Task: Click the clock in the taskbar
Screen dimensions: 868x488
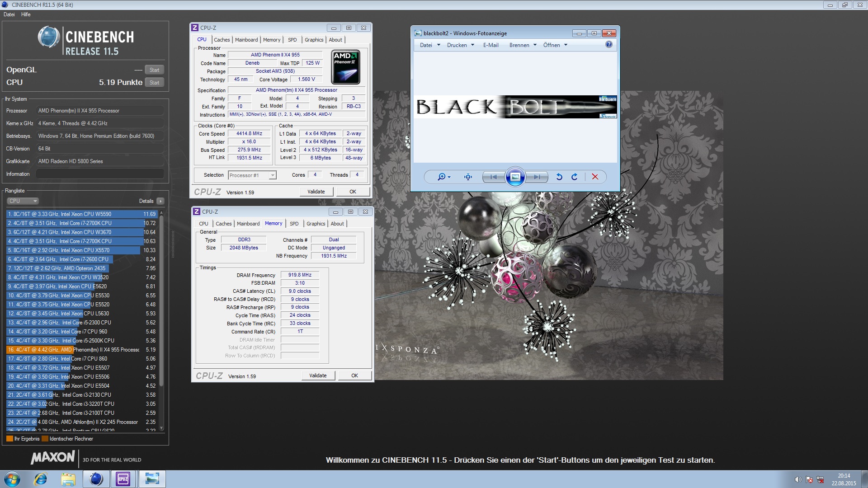Action: point(844,479)
